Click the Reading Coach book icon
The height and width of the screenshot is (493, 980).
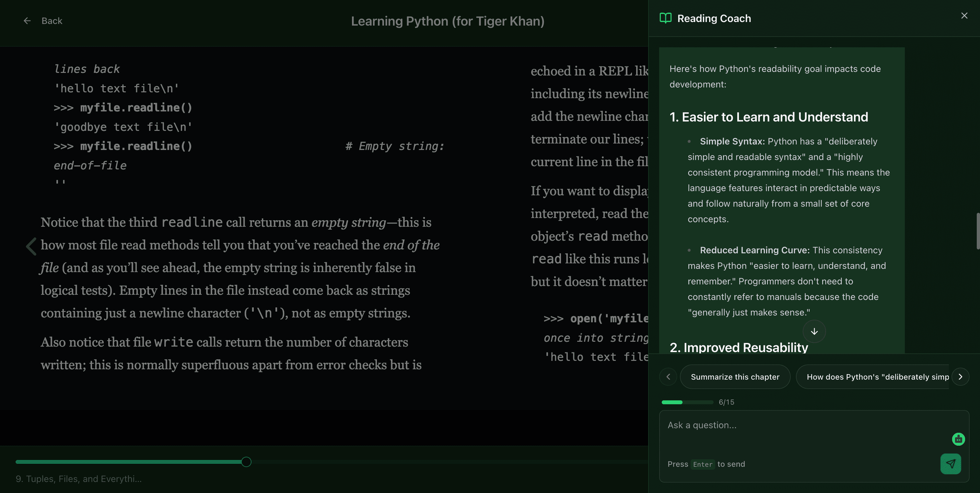pos(665,18)
